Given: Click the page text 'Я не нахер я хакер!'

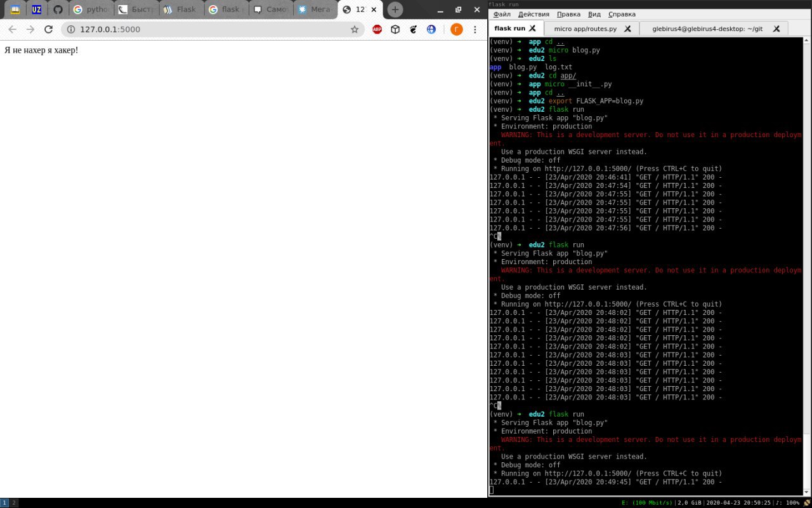Looking at the screenshot, I should (41, 50).
